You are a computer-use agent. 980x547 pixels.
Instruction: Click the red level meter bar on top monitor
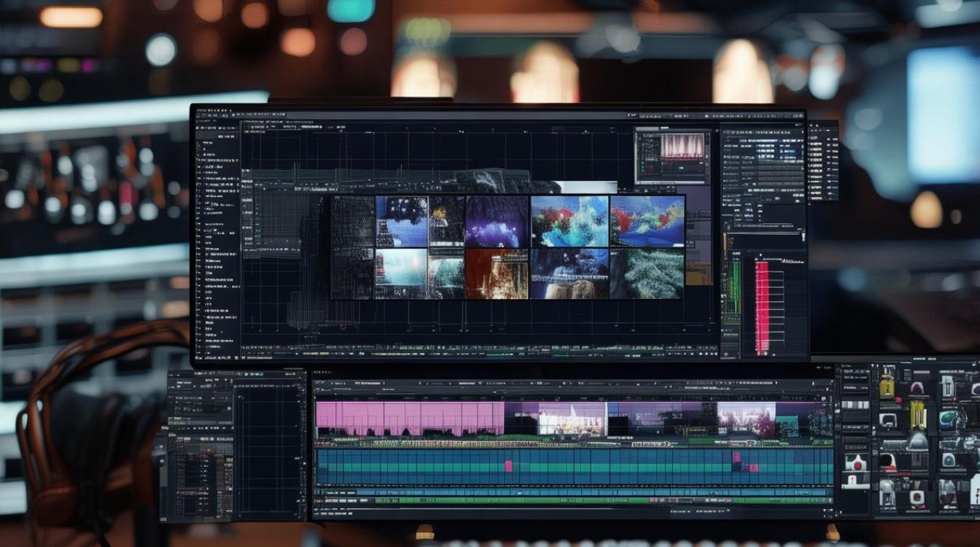(x=762, y=308)
